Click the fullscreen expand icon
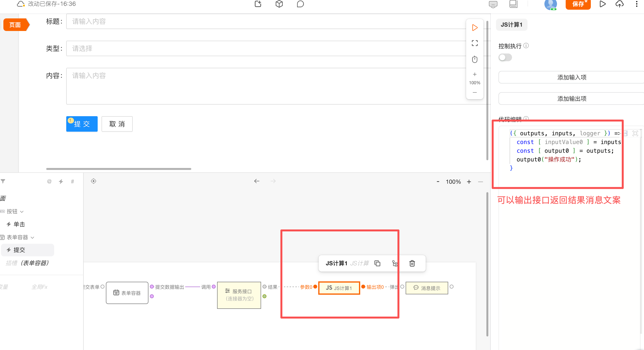 (475, 43)
